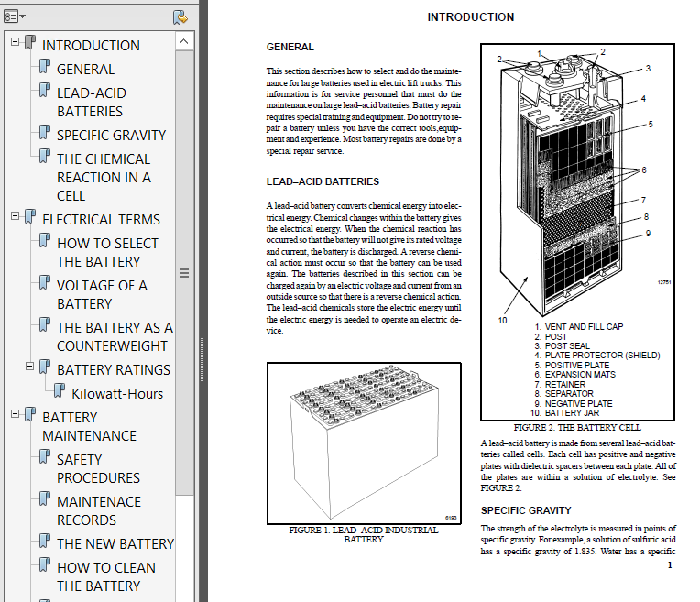Click the bookmark icon beside BATTERY MAINTENANCE
700x602 pixels.
click(30, 414)
